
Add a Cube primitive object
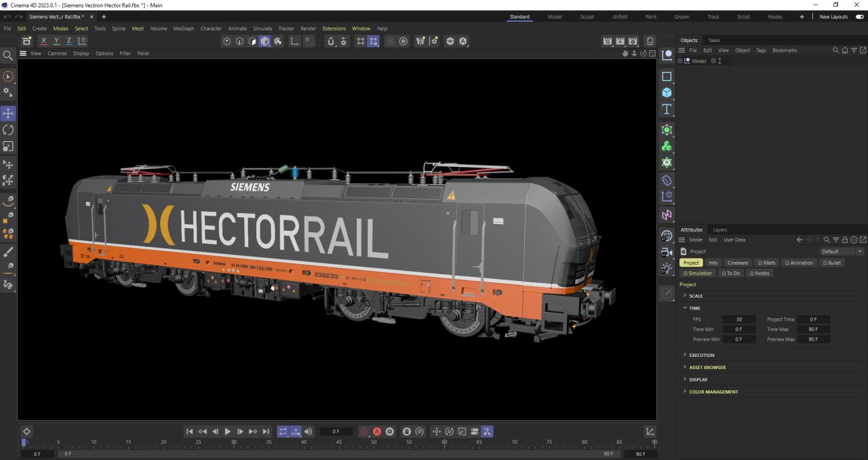[667, 93]
